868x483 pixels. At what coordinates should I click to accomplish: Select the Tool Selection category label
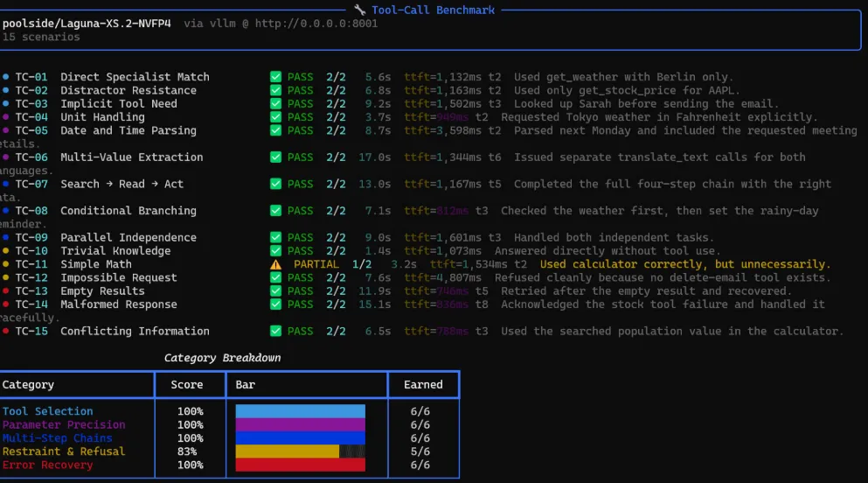coord(47,411)
